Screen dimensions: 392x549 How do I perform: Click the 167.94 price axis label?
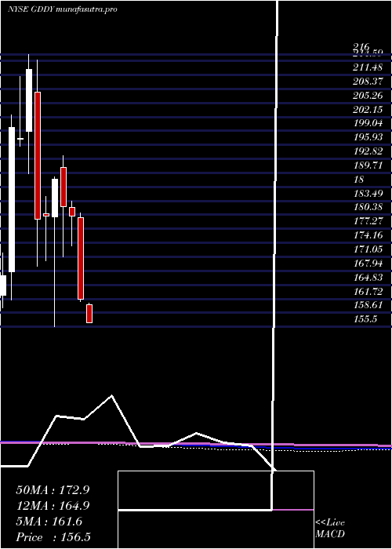(368, 263)
